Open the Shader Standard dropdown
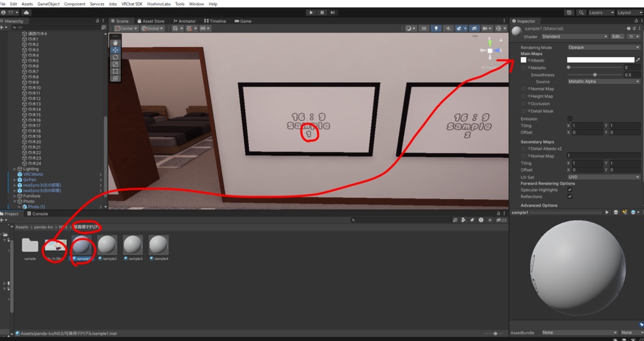 (575, 36)
